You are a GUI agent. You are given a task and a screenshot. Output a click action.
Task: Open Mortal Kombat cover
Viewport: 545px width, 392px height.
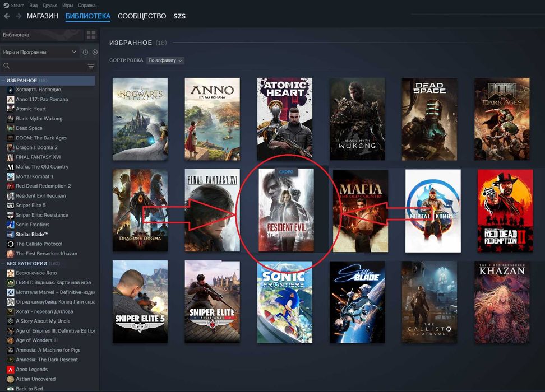pyautogui.click(x=433, y=211)
